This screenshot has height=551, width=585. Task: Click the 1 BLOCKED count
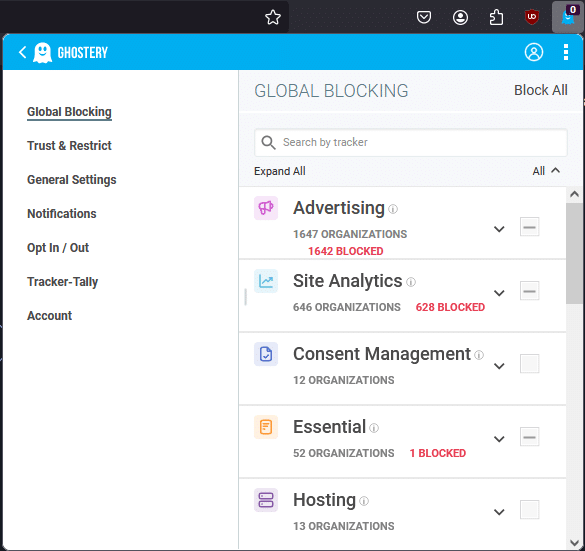(x=438, y=453)
